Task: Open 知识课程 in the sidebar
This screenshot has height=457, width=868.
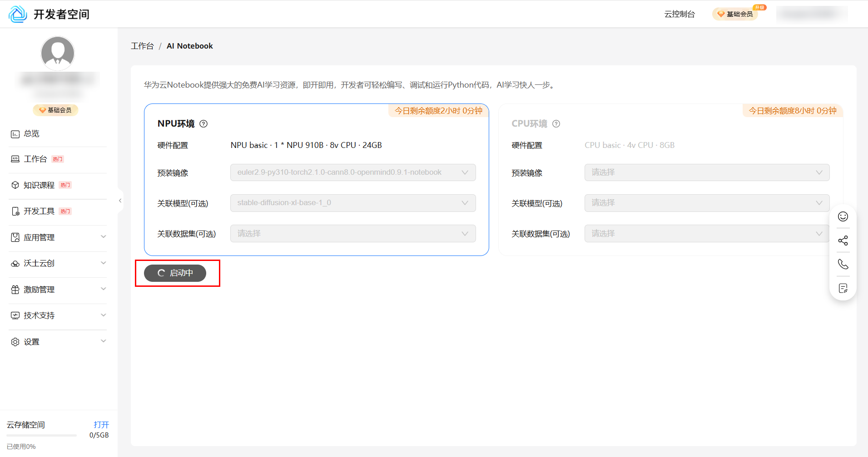Action: (39, 185)
